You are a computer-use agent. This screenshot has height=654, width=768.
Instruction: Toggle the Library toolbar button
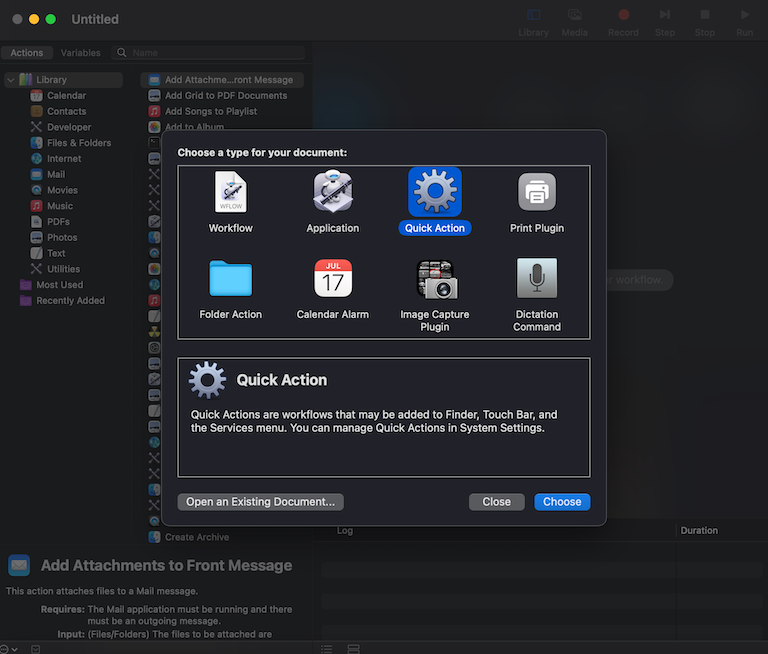pos(533,23)
